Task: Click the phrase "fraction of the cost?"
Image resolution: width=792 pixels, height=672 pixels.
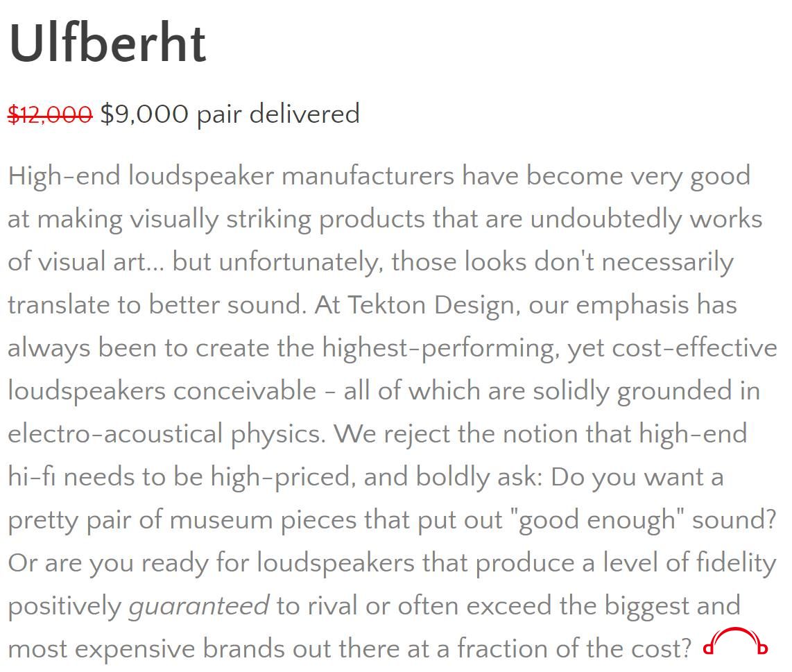Action: 574,648
